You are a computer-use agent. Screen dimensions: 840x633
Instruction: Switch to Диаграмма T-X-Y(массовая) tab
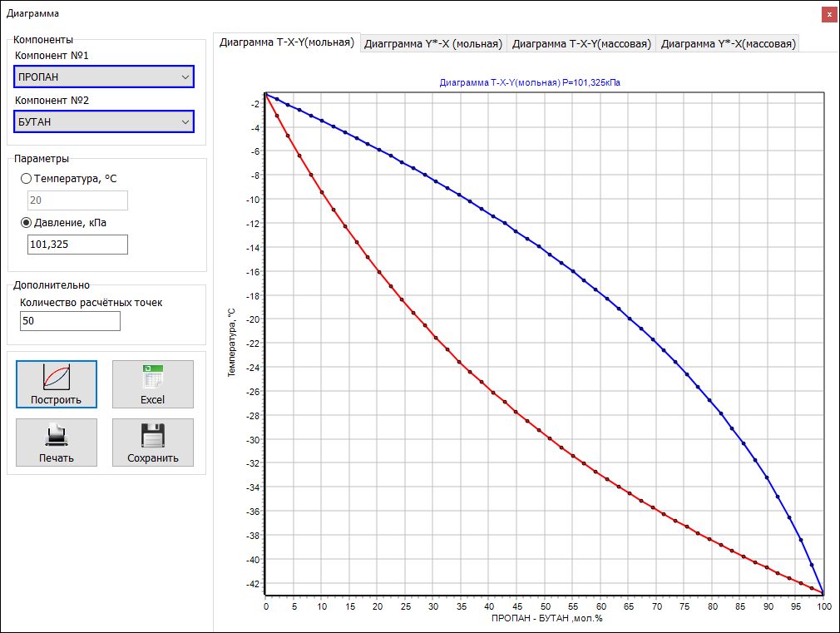click(x=581, y=44)
